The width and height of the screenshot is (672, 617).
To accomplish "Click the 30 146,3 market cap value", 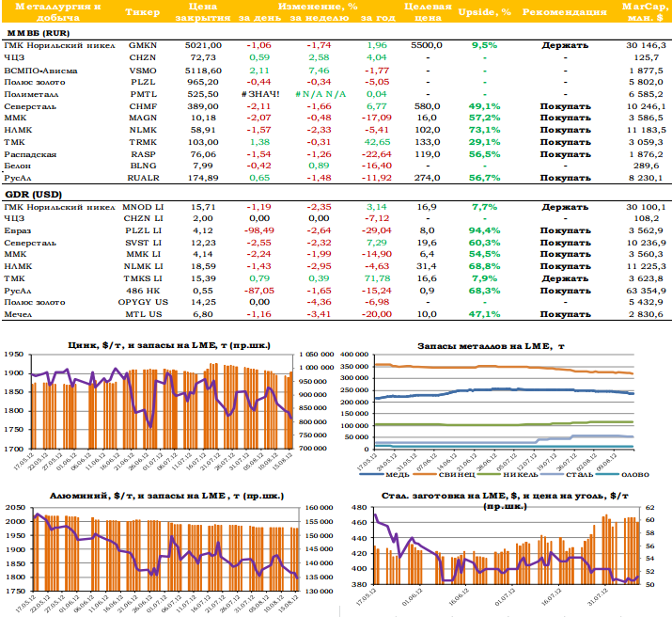I will point(646,45).
